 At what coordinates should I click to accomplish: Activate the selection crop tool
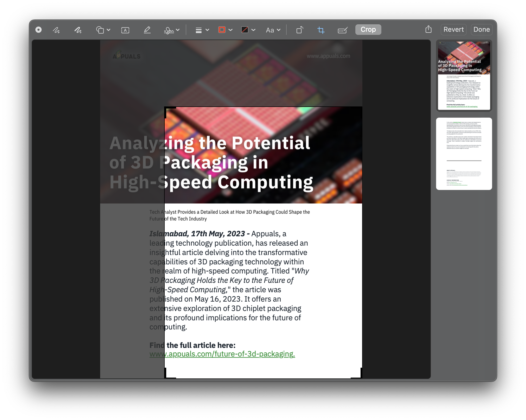[x=321, y=30]
